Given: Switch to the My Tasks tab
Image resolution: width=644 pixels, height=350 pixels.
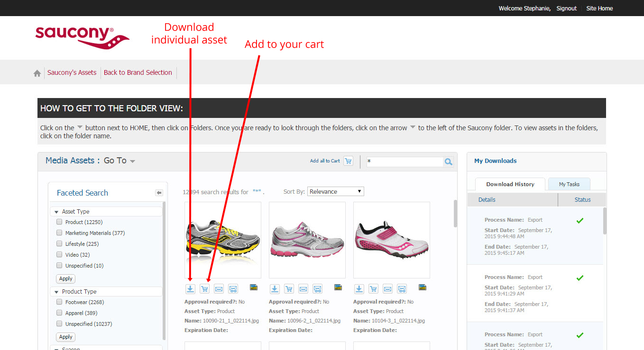Looking at the screenshot, I should tap(569, 184).
